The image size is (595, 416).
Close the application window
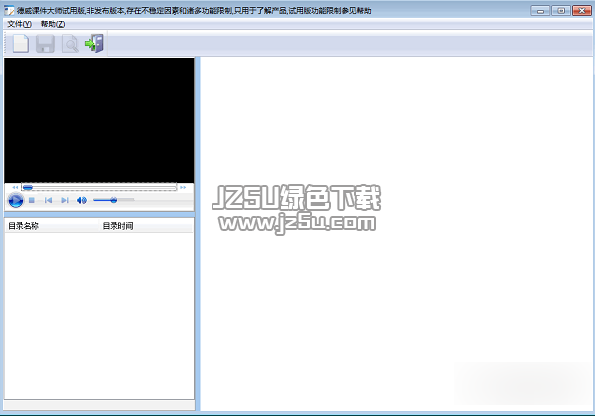coord(581,11)
